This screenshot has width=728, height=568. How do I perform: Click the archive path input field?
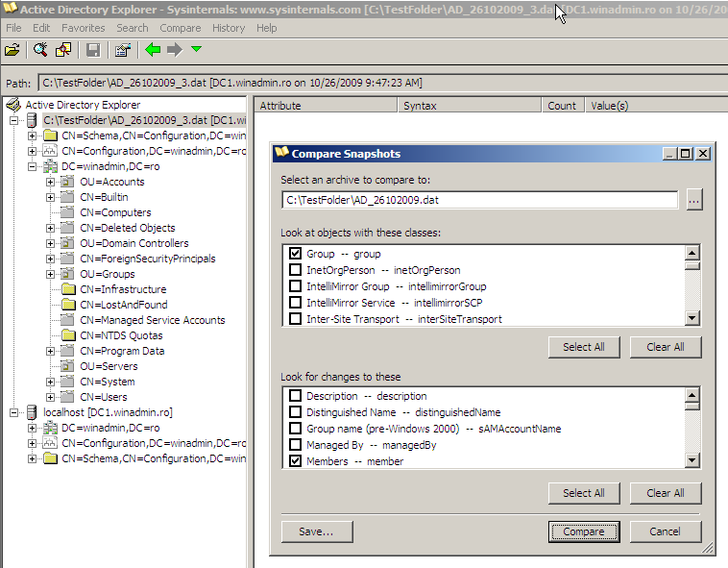pyautogui.click(x=479, y=200)
